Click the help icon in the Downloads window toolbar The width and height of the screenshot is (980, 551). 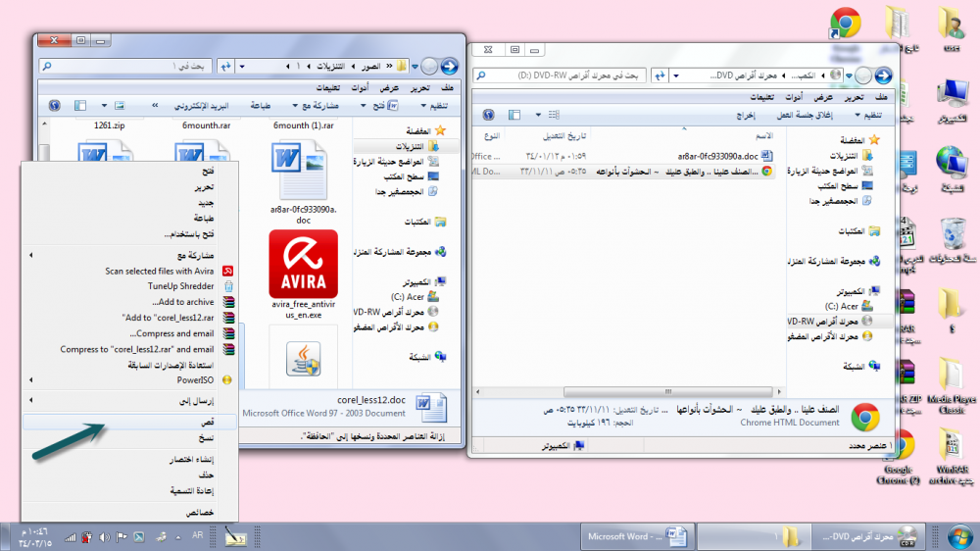click(x=54, y=105)
